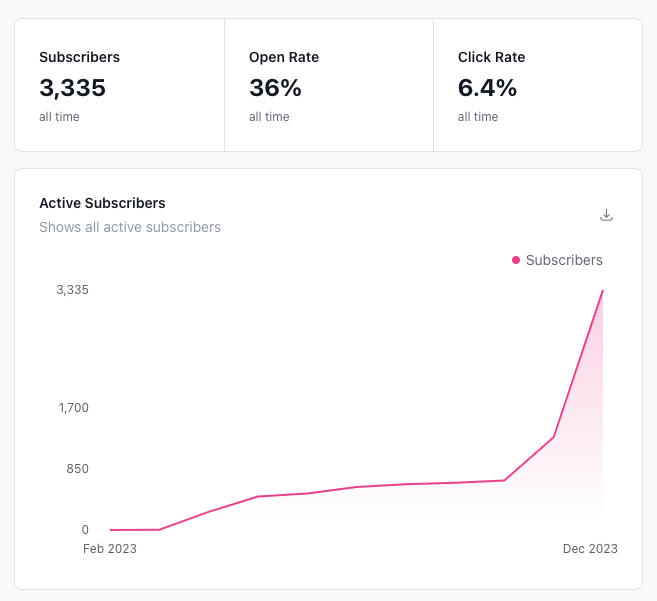This screenshot has height=601, width=657.
Task: Click the pink Subscribers legend dot
Action: coord(516,260)
